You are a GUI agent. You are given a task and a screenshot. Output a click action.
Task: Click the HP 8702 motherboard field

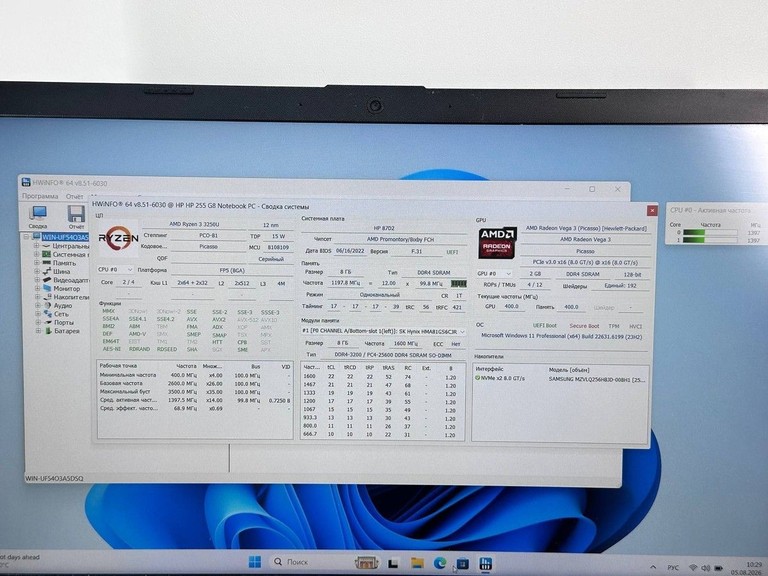[x=384, y=228]
